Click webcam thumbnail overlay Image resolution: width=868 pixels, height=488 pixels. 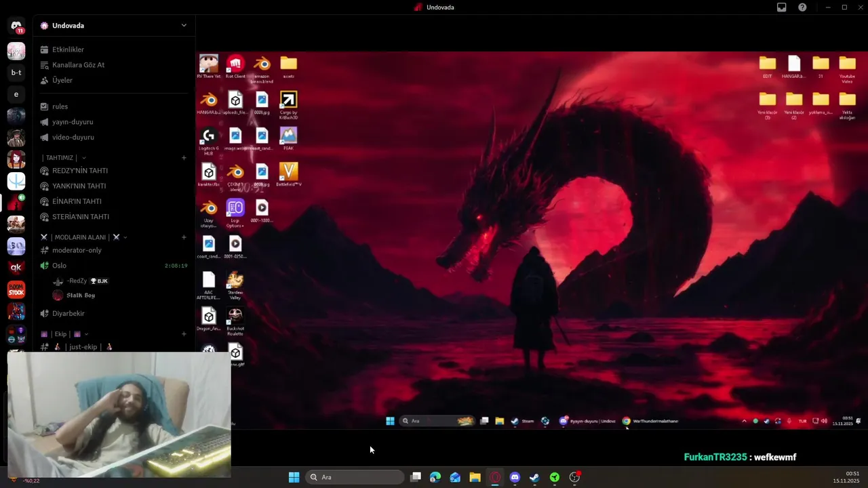click(x=119, y=414)
